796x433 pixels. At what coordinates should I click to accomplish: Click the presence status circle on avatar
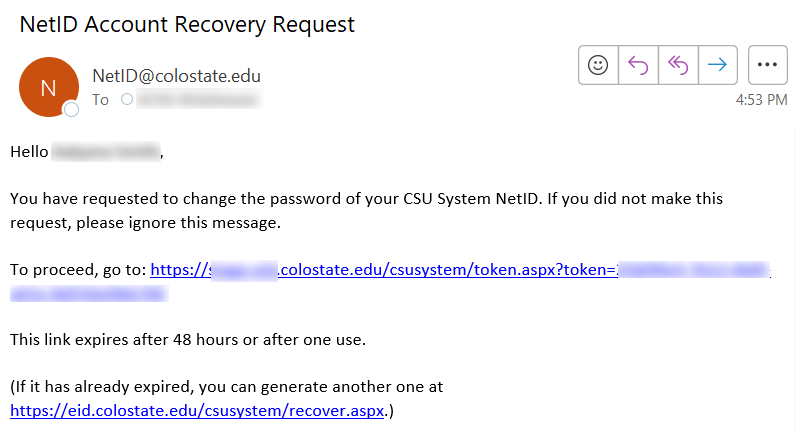pos(71,109)
